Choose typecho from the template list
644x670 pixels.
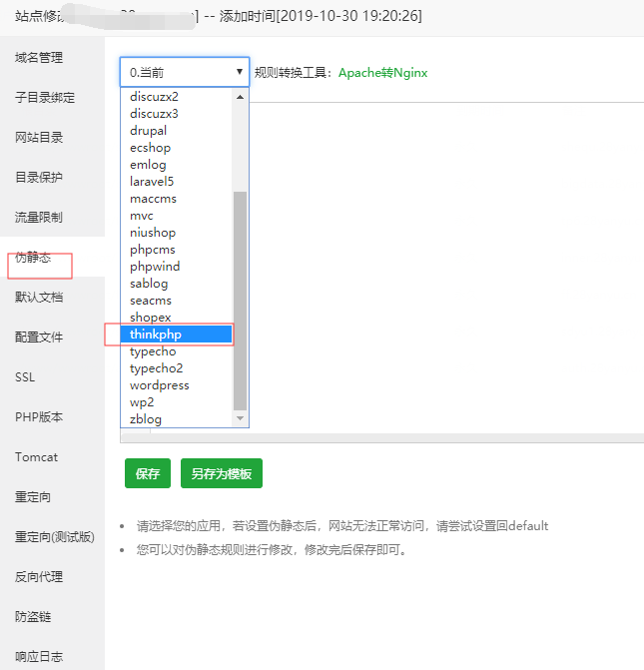(176, 351)
